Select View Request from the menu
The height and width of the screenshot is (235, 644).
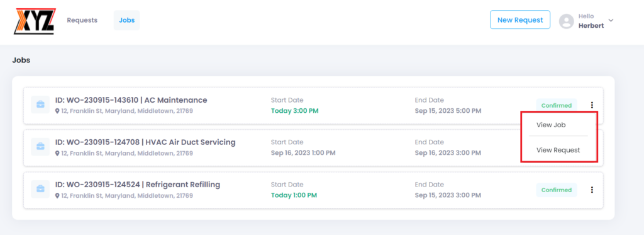[558, 150]
